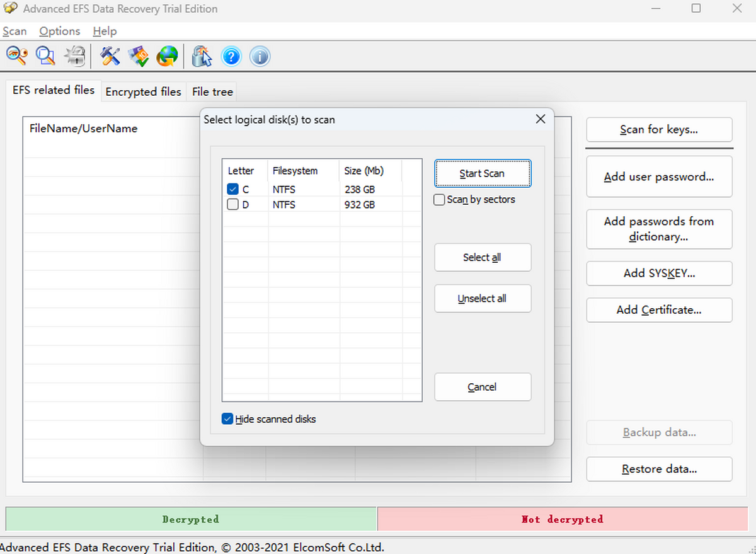The image size is (756, 554).
Task: Click the Restore data button
Action: click(x=659, y=469)
